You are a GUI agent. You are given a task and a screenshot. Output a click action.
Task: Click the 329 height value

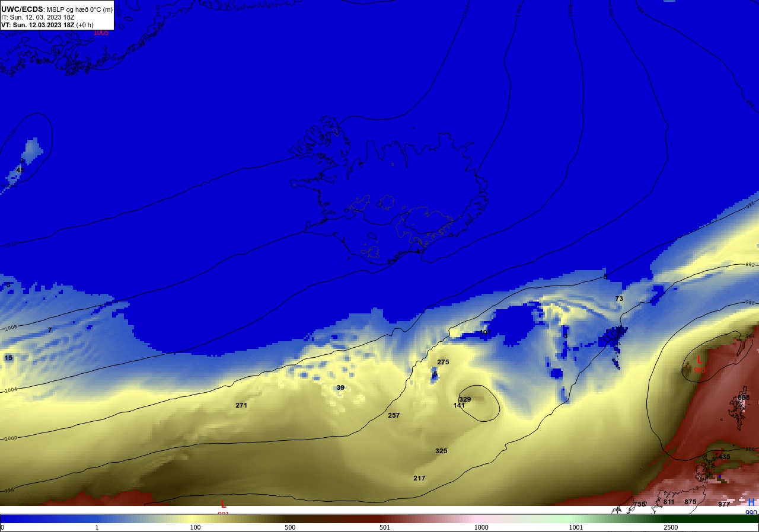point(465,399)
